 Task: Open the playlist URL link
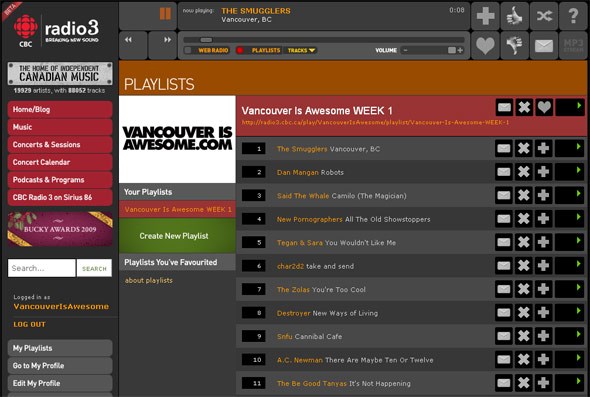375,122
